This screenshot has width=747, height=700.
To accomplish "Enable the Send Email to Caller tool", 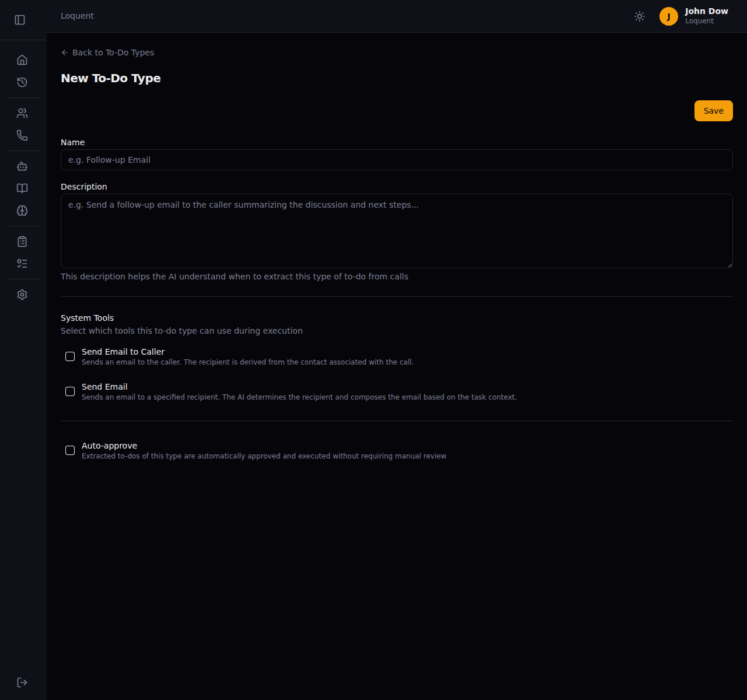I will (x=70, y=356).
